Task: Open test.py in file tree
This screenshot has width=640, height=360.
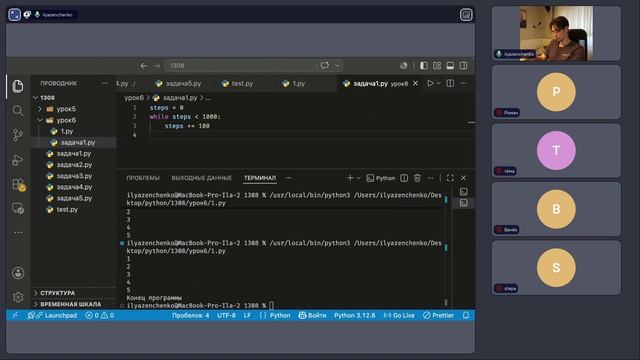Action: click(x=67, y=209)
